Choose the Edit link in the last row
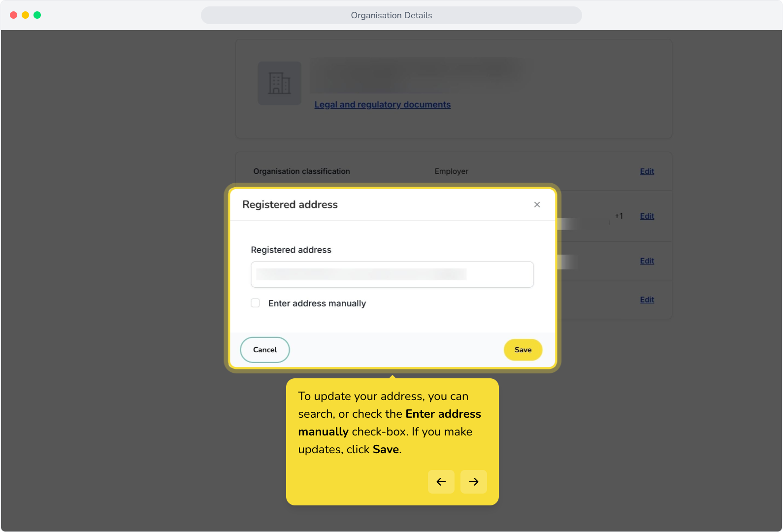This screenshot has height=532, width=783. pyautogui.click(x=647, y=300)
